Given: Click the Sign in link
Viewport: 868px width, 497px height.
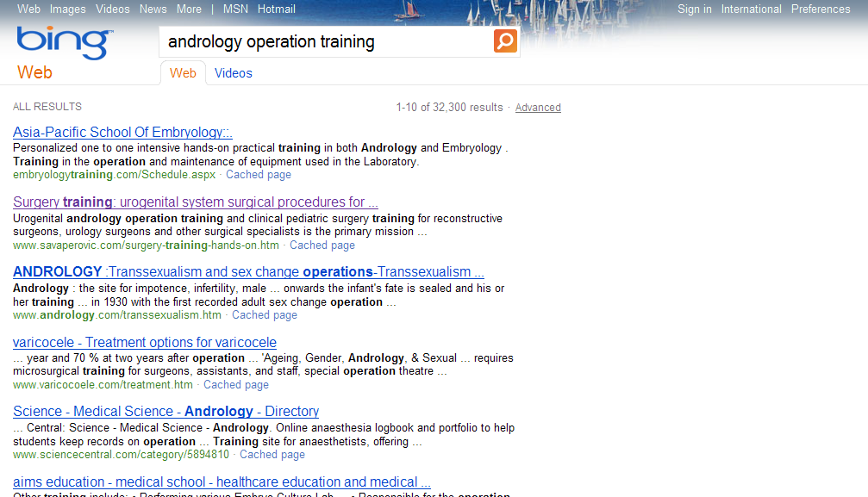Looking at the screenshot, I should (694, 9).
